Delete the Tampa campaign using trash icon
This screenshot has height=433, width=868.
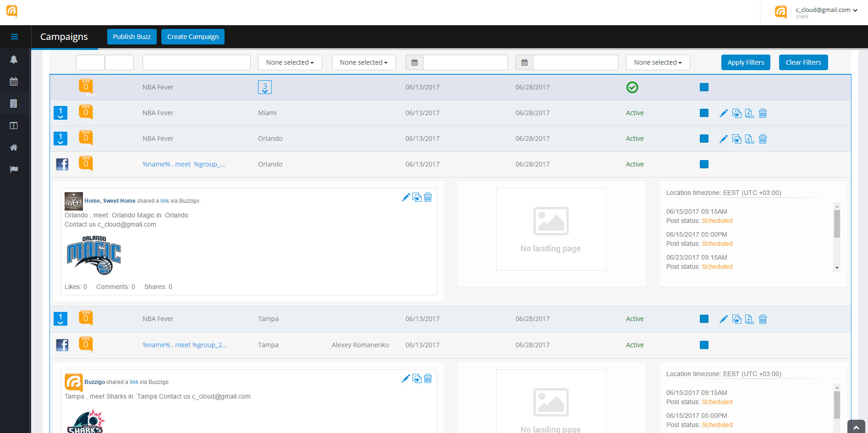pos(763,319)
